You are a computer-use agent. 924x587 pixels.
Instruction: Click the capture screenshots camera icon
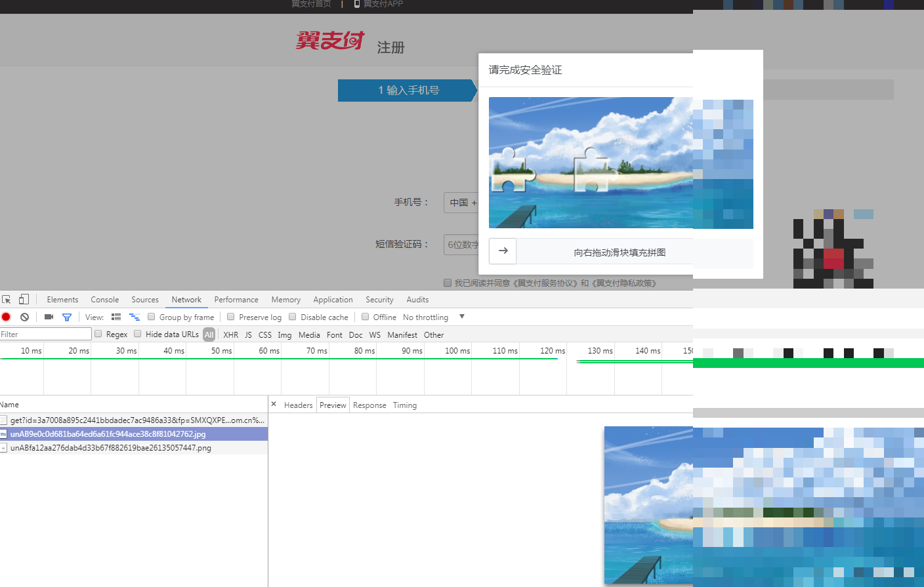(x=49, y=317)
